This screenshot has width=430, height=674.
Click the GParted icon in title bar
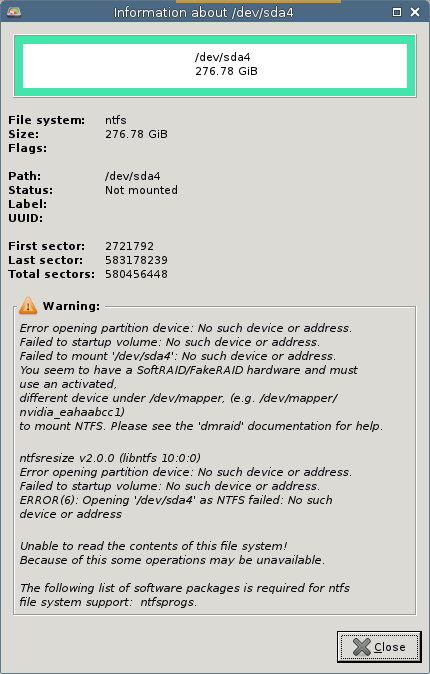click(14, 12)
